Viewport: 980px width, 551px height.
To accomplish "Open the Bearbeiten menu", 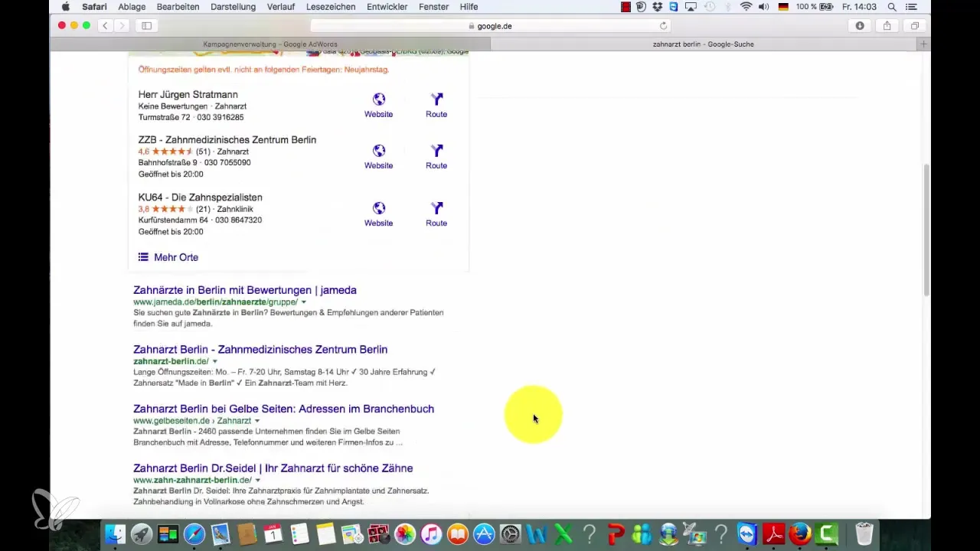I will 178,7.
